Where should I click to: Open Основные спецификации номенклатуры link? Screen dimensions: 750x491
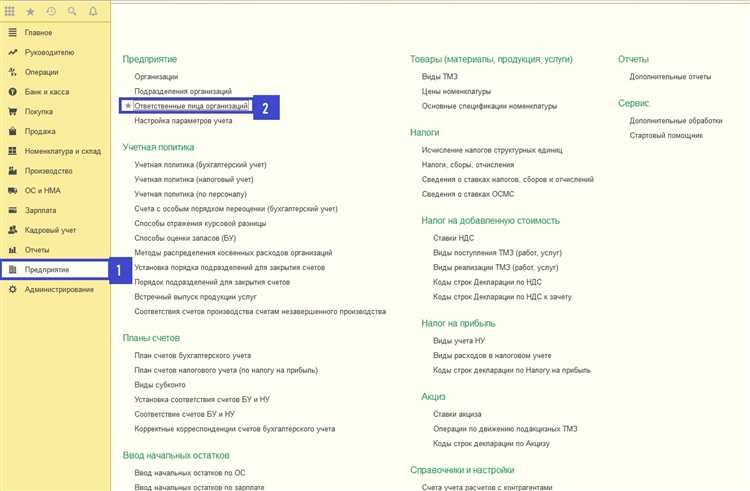[489, 106]
